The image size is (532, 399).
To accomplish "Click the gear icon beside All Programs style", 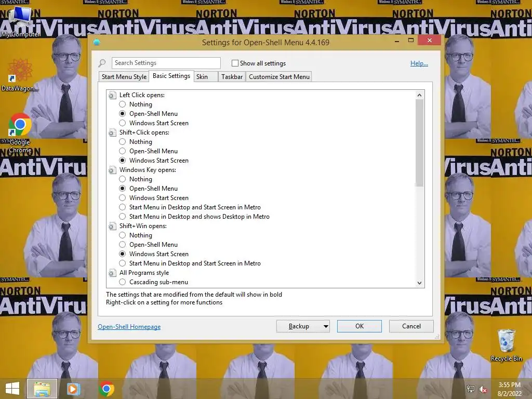I will pyautogui.click(x=112, y=273).
